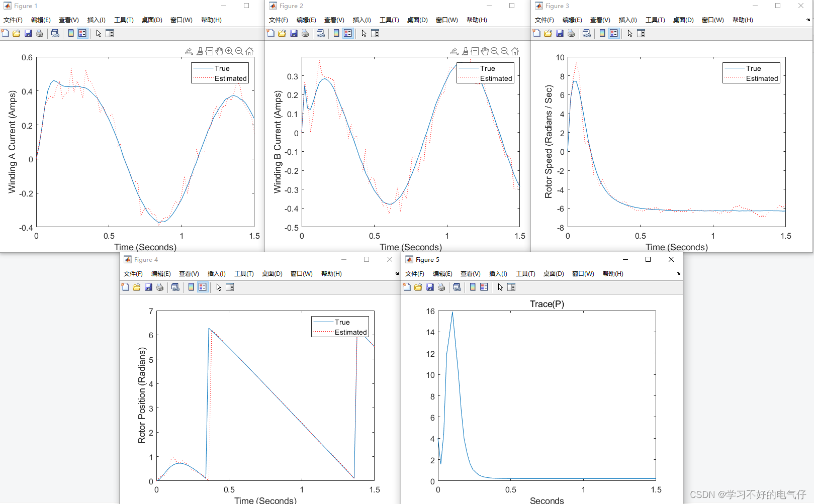Select the Trace(P) title in Figure 5
This screenshot has width=814, height=504.
pyautogui.click(x=547, y=304)
